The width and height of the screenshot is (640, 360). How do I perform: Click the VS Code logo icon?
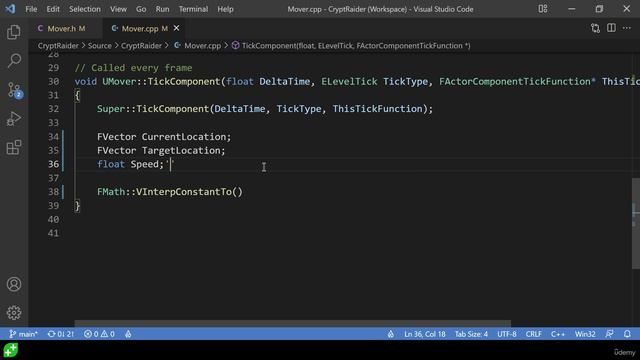10,9
